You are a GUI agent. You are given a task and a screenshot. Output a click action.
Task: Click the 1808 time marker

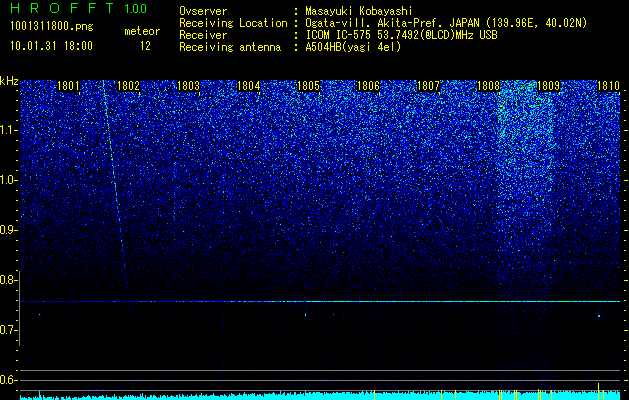pos(488,86)
